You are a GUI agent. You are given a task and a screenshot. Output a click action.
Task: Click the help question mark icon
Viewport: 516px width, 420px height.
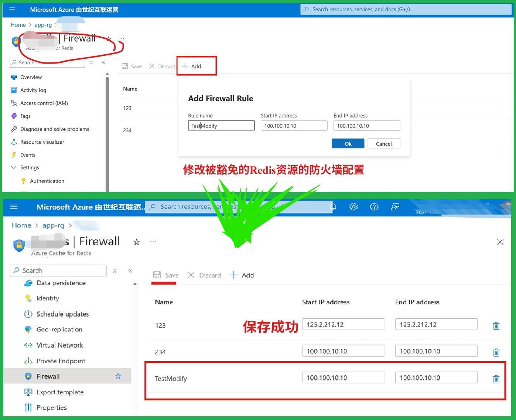[x=374, y=207]
